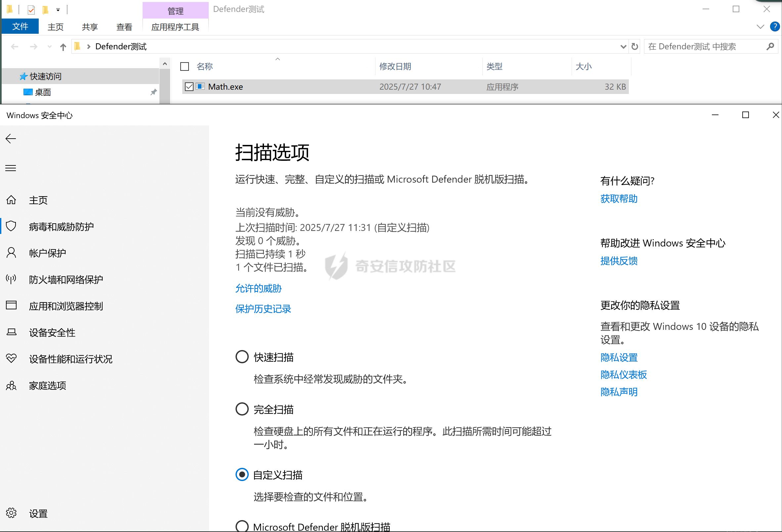The width and height of the screenshot is (782, 532).
Task: Click the navigation pane scroll-up arrow
Action: (164, 64)
